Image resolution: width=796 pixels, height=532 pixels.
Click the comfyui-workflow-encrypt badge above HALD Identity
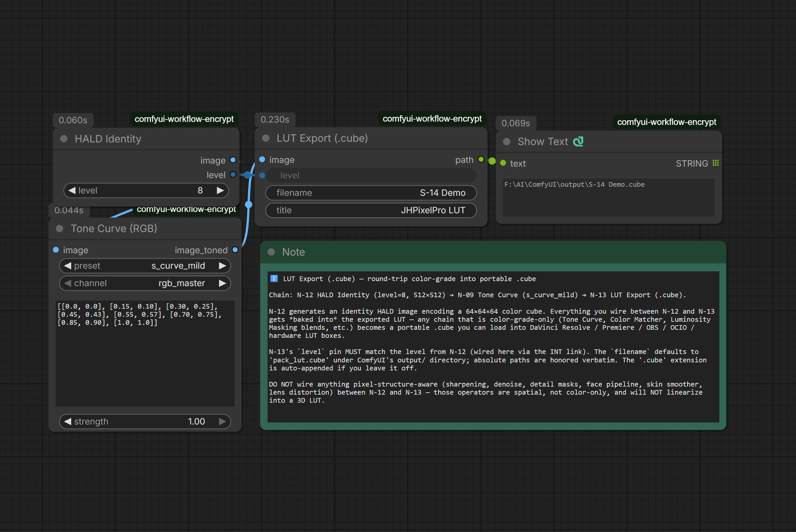[184, 119]
